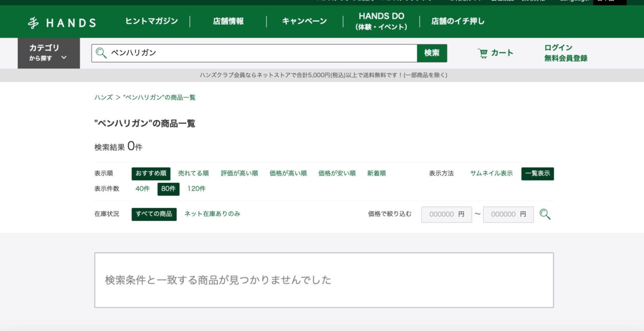Expand the カテゴリから探す dropdown
The image size is (644, 331).
[49, 53]
